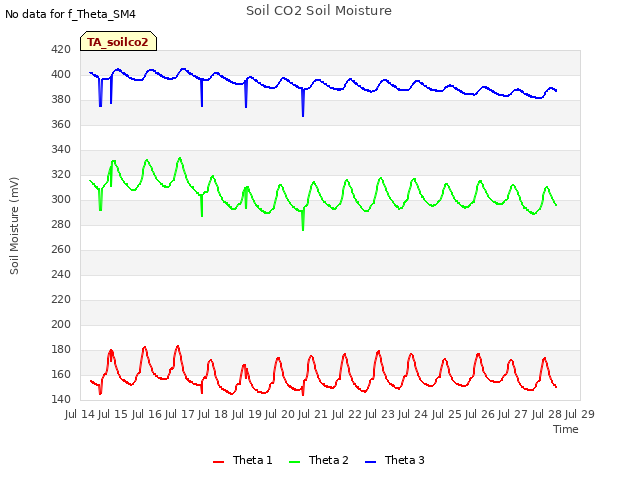Click the Jul 27 x-axis tick label
Viewport: 640px width, 480px height.
515,414
